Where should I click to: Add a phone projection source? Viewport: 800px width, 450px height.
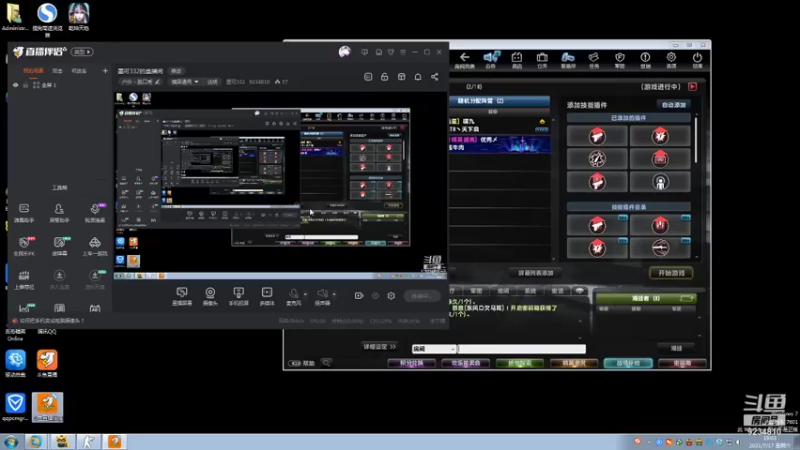tap(238, 295)
